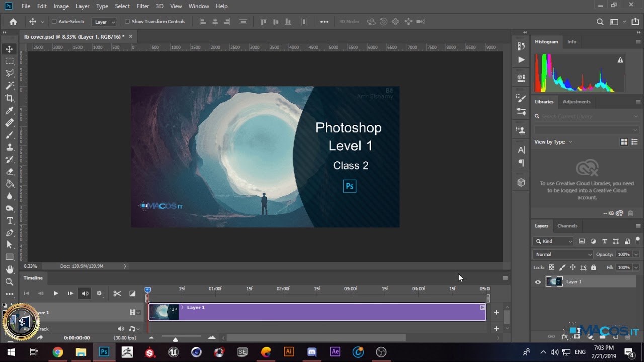Screen dimensions: 644x362
Task: Select the Hand tool
Action: click(x=10, y=269)
